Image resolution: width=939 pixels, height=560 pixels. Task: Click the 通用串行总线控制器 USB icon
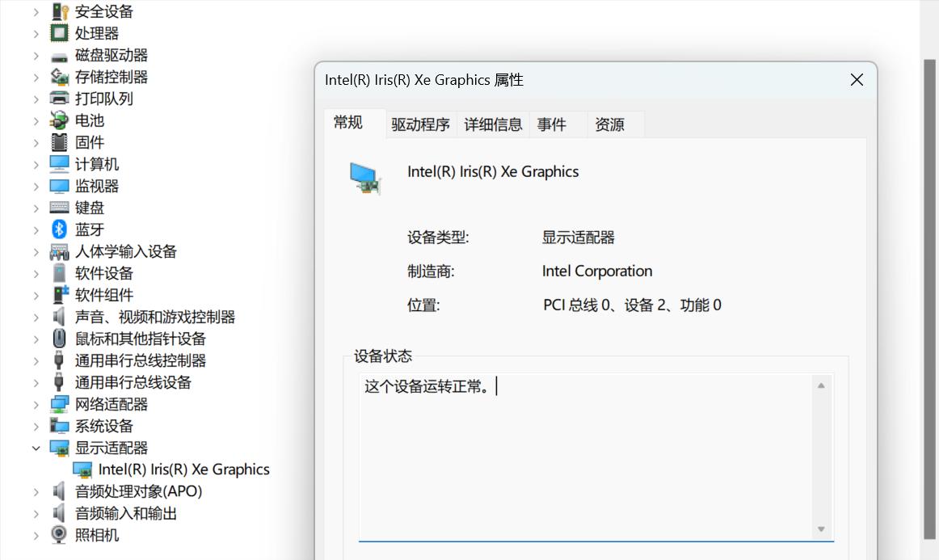59,360
